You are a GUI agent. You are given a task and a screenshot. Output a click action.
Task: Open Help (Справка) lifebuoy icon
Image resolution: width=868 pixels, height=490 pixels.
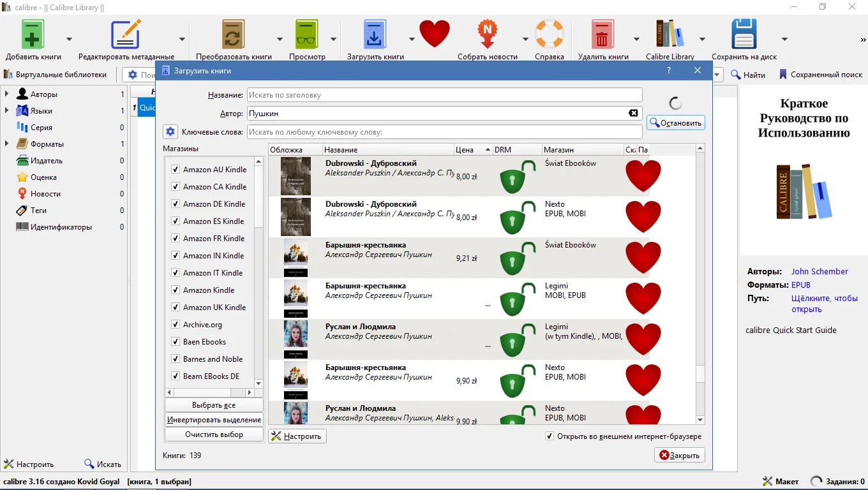(550, 34)
